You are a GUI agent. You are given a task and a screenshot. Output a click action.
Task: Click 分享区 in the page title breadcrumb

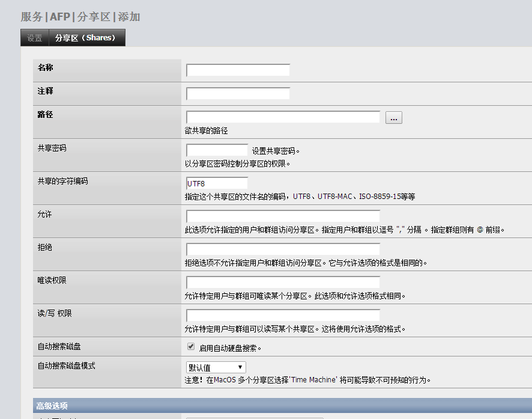(93, 17)
